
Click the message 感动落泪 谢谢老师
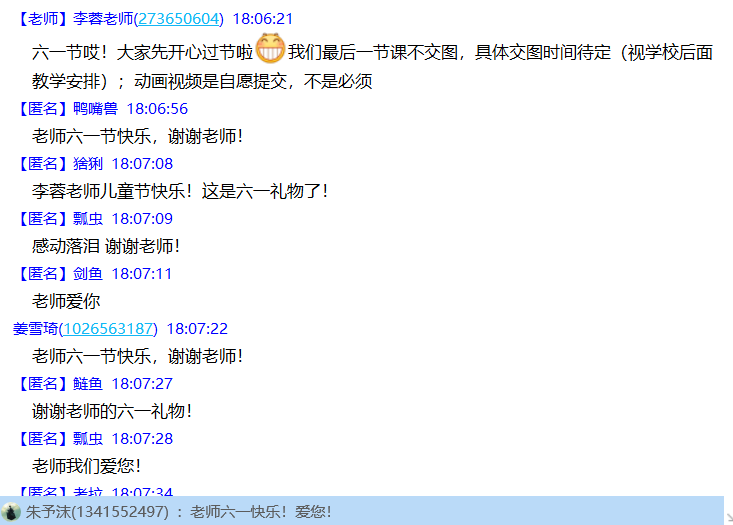106,246
